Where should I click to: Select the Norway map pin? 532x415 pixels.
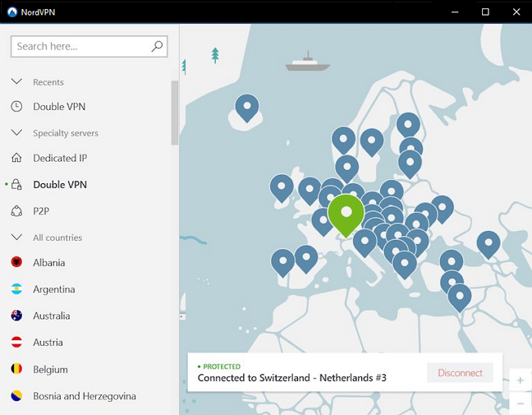pos(343,141)
